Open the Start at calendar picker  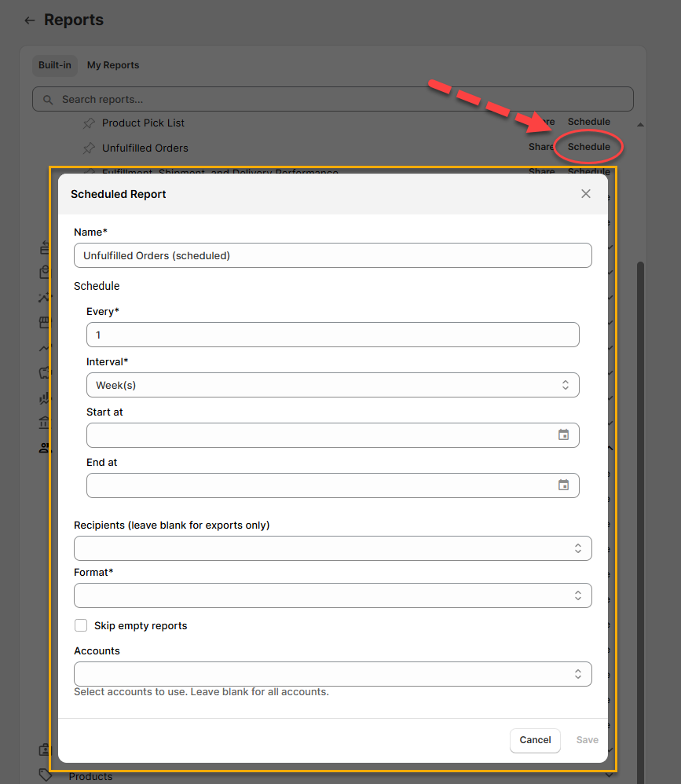(563, 434)
